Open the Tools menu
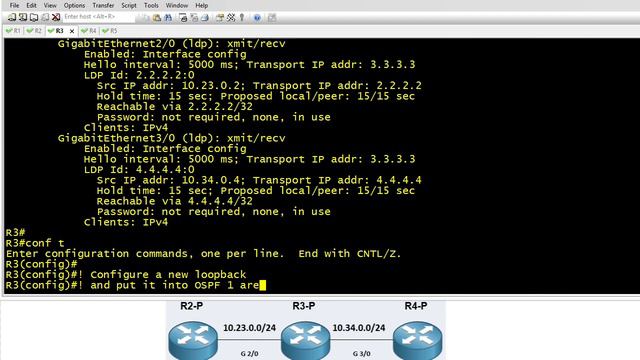Viewport: 640px width, 360px height. 151,5
